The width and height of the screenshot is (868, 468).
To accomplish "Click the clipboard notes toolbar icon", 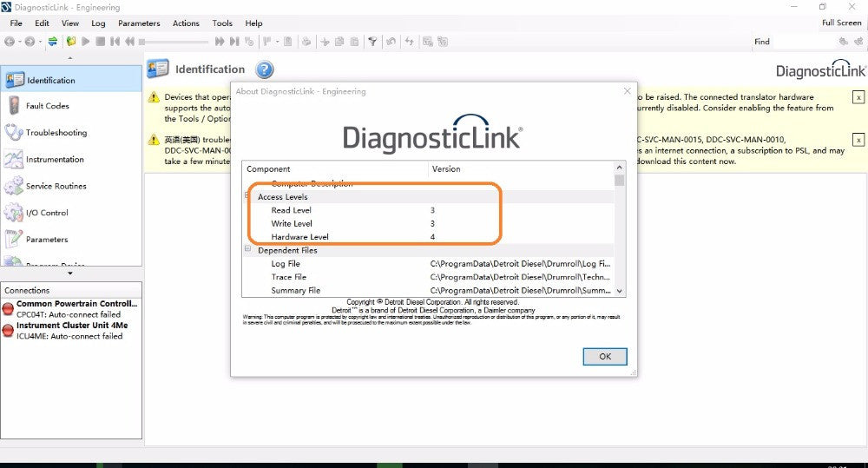I will tap(288, 42).
